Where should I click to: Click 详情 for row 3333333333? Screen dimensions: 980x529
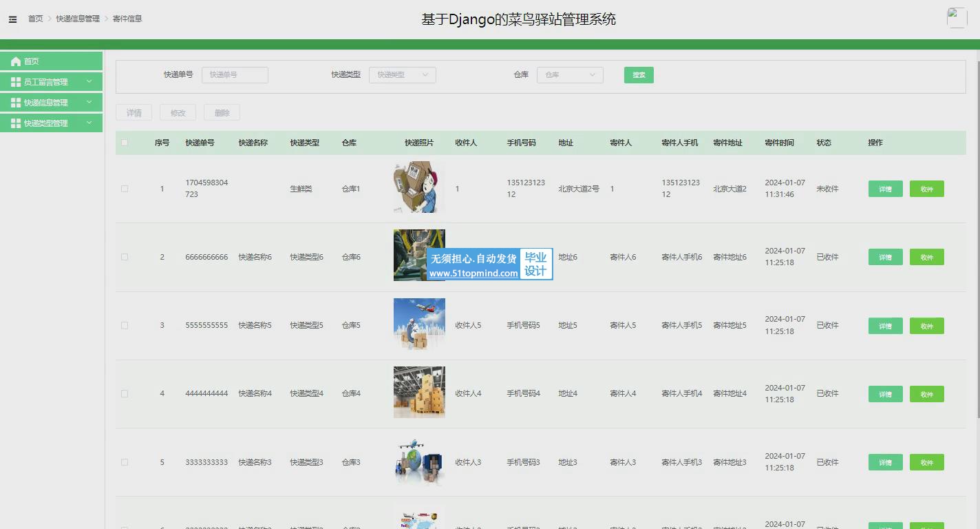(885, 462)
